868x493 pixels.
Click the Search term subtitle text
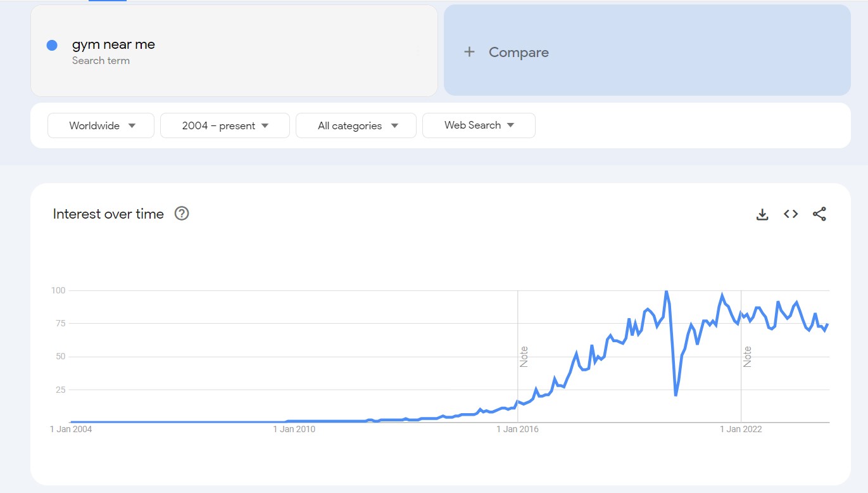pos(101,61)
